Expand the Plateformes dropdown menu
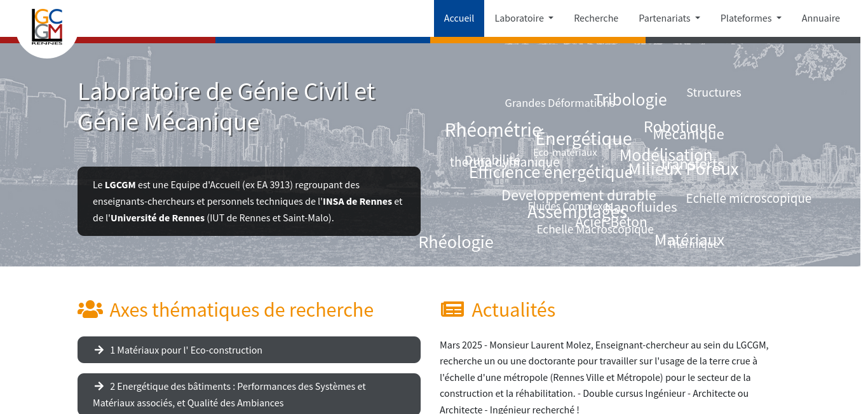The height and width of the screenshot is (414, 868). pyautogui.click(x=750, y=18)
